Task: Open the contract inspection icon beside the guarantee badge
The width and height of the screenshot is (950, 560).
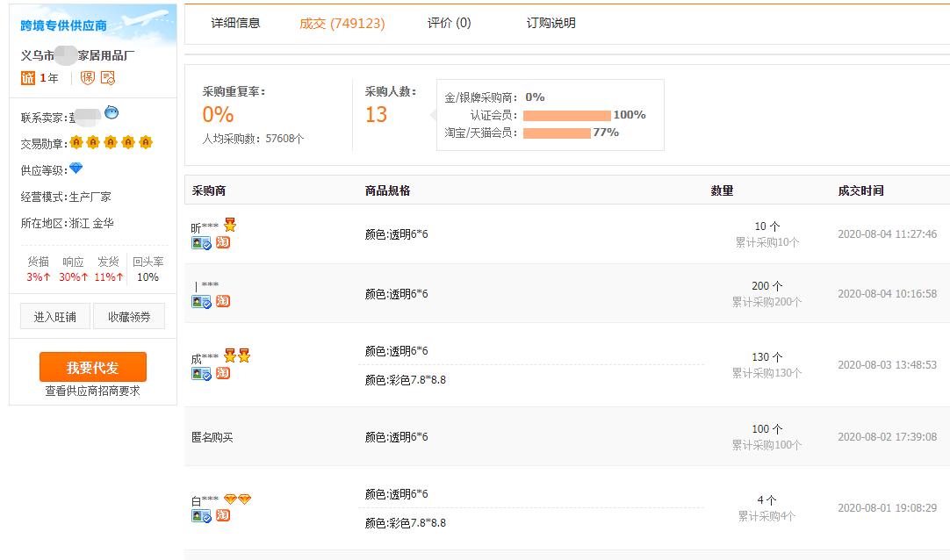Action: [x=107, y=77]
